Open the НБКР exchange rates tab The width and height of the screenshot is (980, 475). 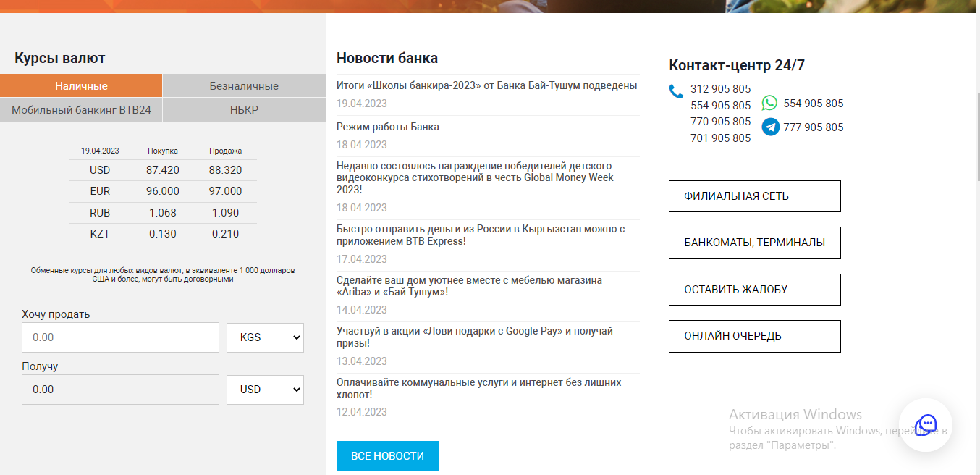(x=244, y=110)
